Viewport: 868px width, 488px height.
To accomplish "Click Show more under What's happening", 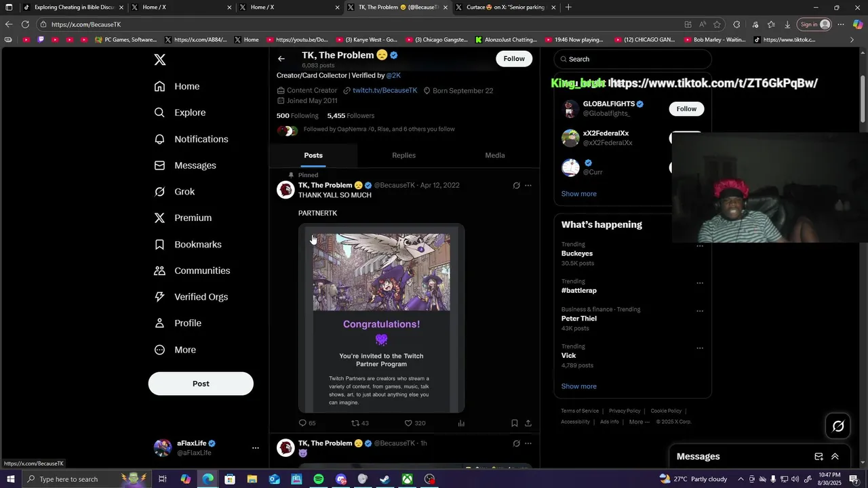I will tap(578, 386).
